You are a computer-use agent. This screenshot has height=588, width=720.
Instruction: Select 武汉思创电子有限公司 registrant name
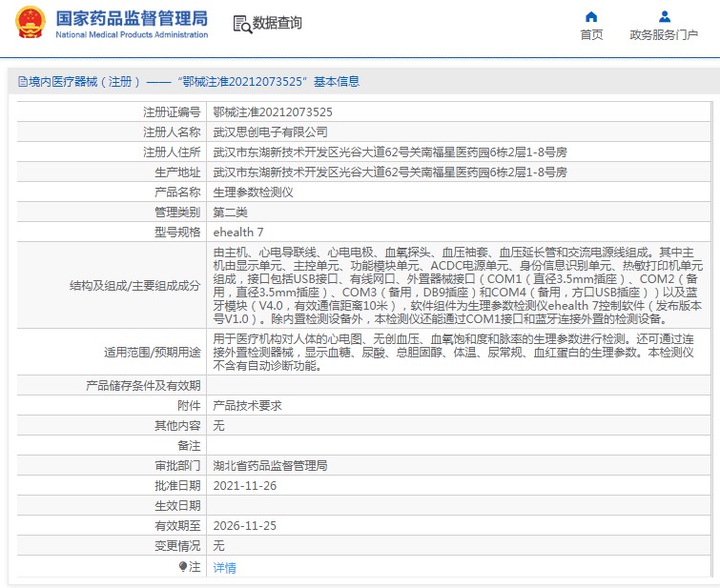tap(271, 132)
